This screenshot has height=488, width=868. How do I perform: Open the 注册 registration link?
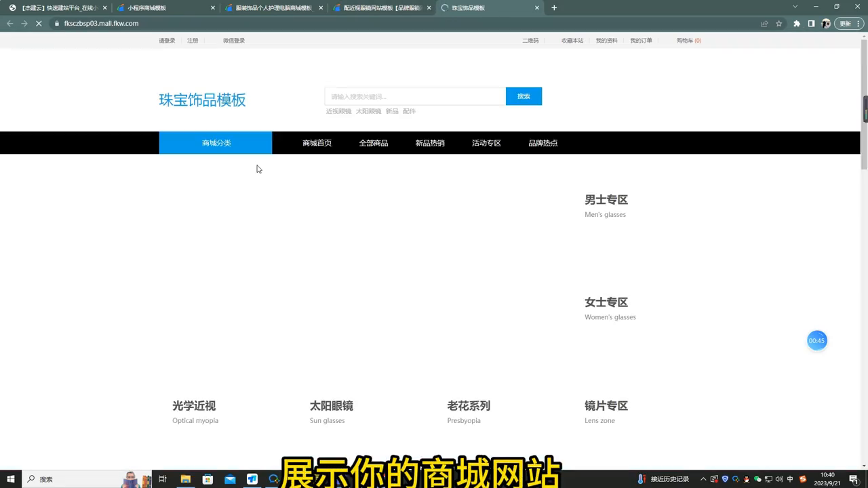point(193,40)
